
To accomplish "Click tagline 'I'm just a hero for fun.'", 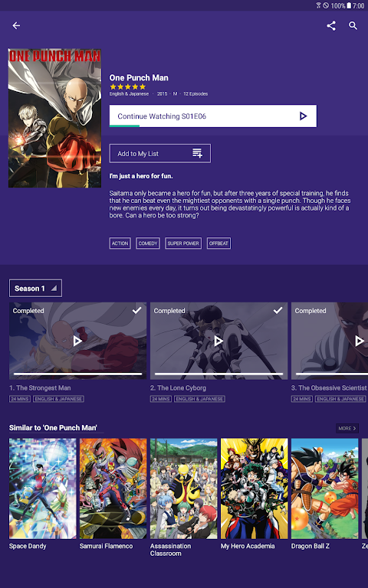I will point(141,176).
